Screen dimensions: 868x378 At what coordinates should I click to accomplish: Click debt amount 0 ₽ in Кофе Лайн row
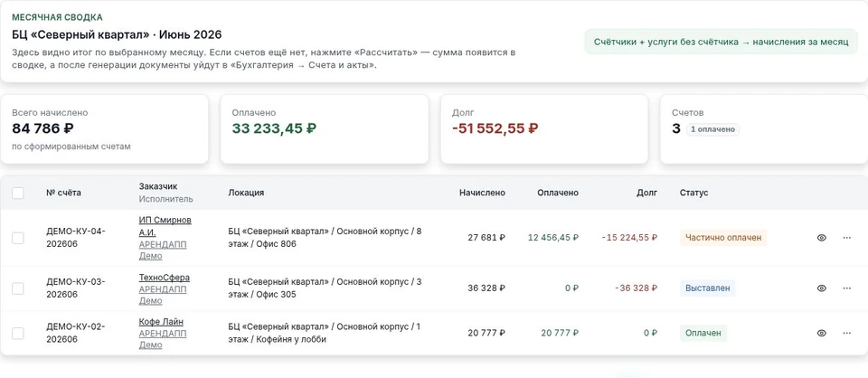click(651, 333)
